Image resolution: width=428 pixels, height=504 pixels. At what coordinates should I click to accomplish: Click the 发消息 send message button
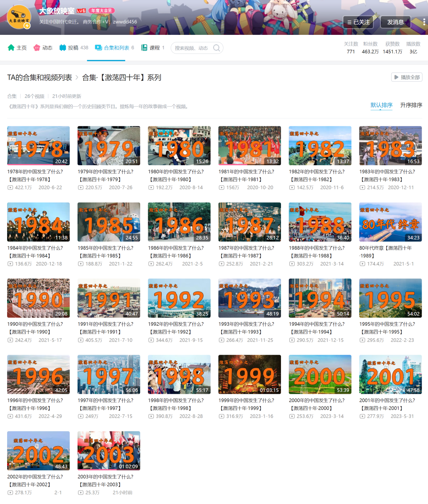point(396,22)
